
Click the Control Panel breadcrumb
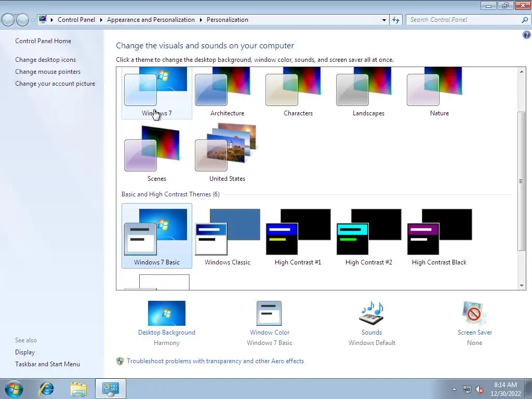(76, 20)
